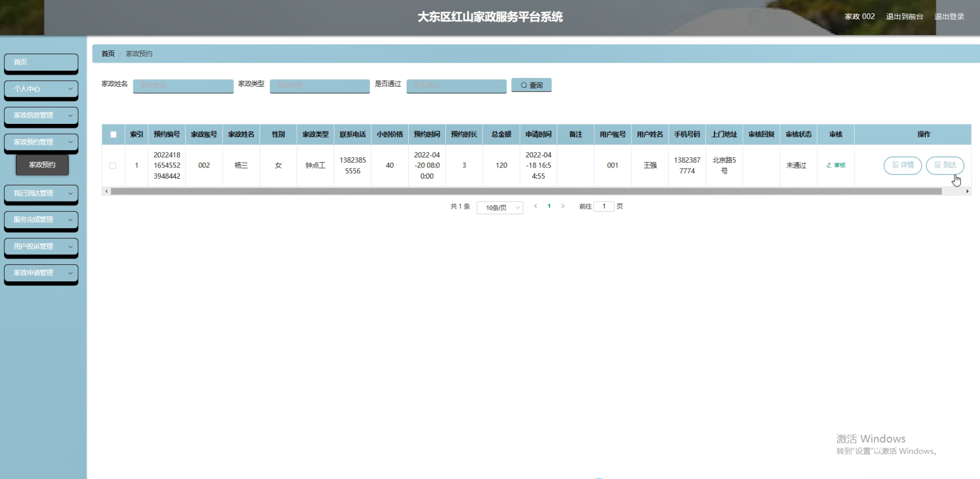Click the 审核状态 column header
Viewport: 980px width, 479px height.
tap(799, 135)
